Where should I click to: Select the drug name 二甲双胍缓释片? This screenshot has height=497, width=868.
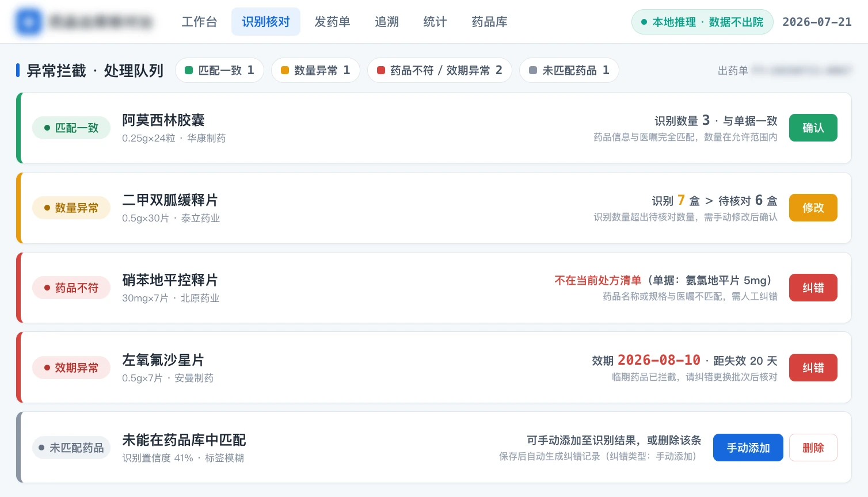(170, 200)
